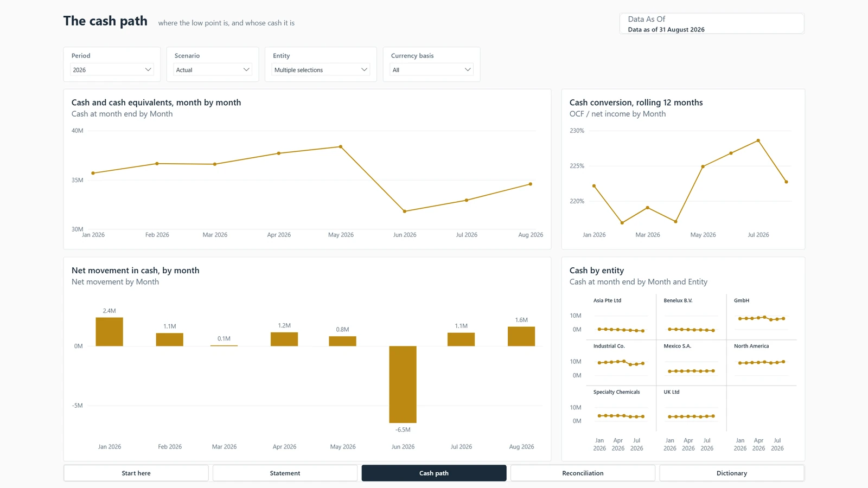This screenshot has height=488, width=868.
Task: Click the 0.1M label for Mar 2026
Action: (224, 338)
